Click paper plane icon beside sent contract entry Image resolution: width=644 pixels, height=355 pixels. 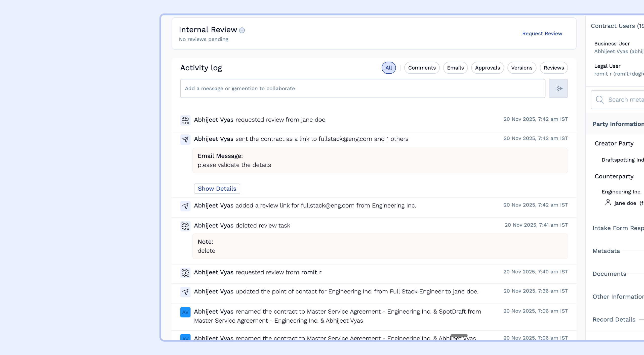pos(185,139)
